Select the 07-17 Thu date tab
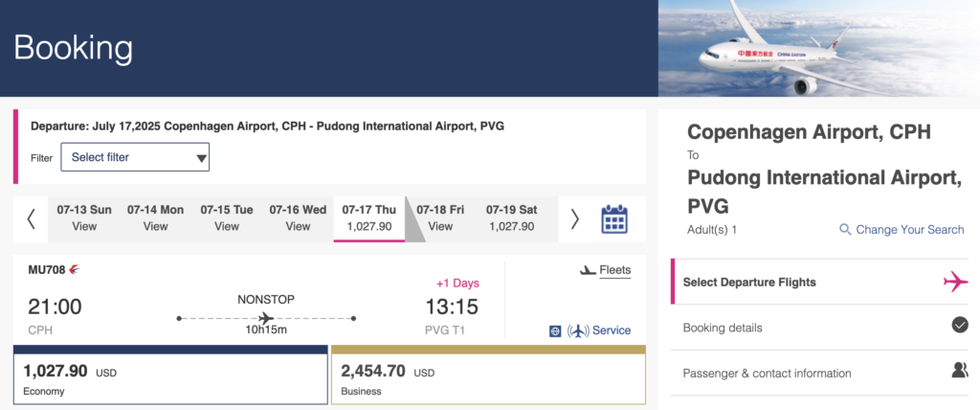 click(x=368, y=218)
